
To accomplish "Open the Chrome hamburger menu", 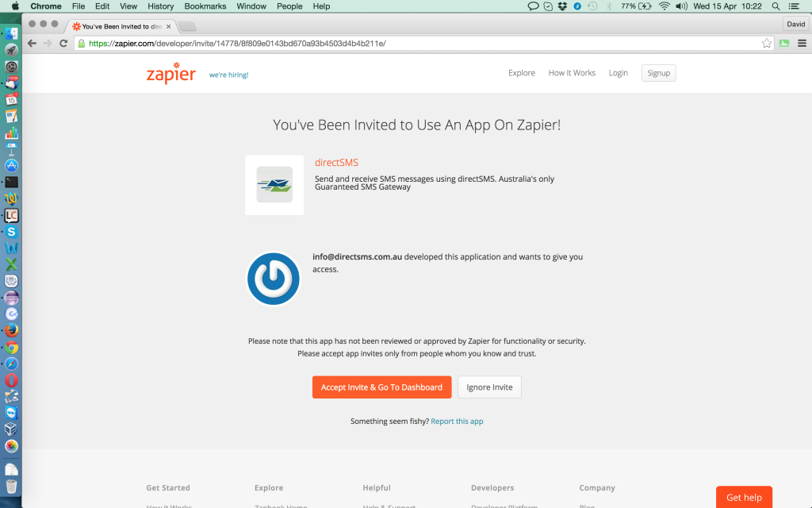I will pyautogui.click(x=802, y=43).
